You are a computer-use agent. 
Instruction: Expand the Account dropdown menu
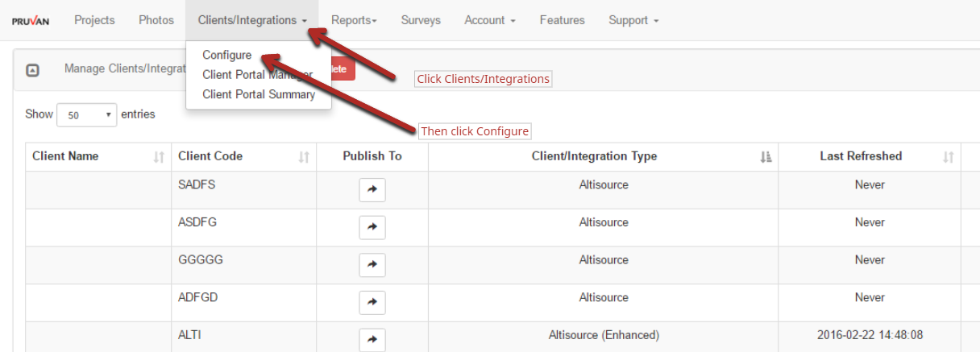[x=489, y=20]
